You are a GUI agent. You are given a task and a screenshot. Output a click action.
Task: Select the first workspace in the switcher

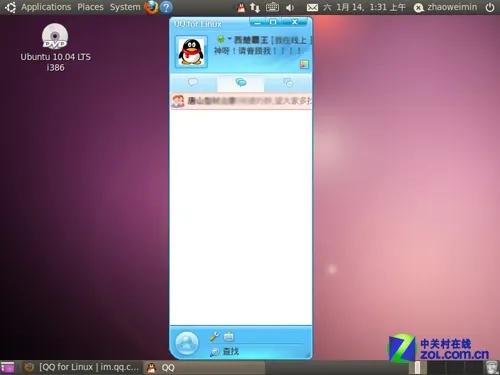click(418, 367)
